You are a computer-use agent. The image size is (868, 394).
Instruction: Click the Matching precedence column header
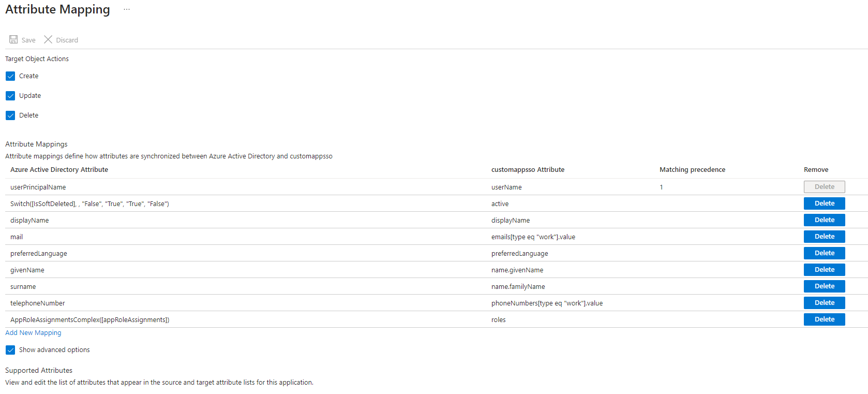[x=692, y=170]
